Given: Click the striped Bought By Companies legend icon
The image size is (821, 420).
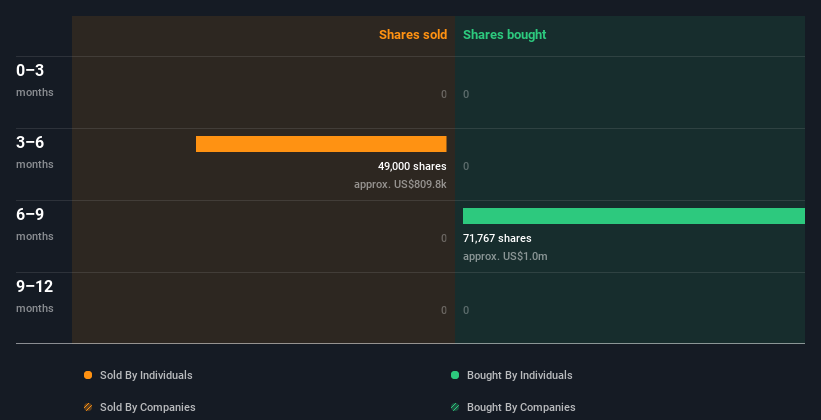Looking at the screenshot, I should point(455,407).
